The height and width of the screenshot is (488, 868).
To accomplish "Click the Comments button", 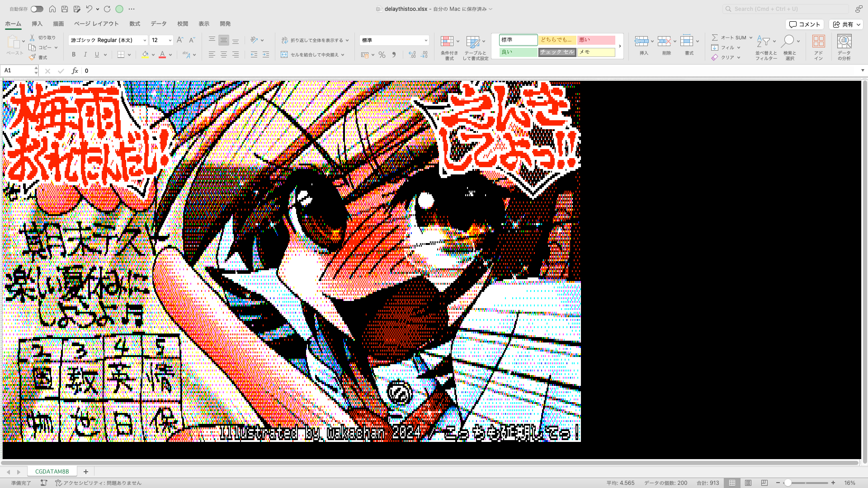I will pos(805,24).
